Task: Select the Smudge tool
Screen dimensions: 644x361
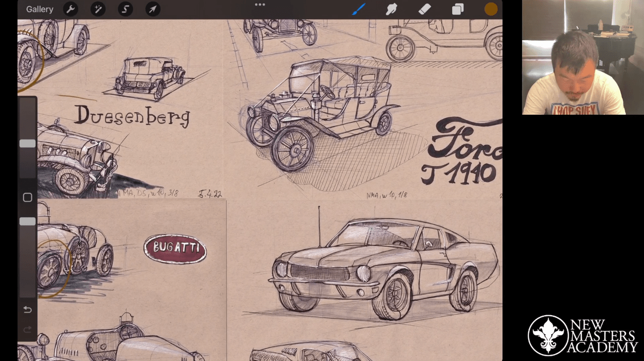Action: coord(391,9)
